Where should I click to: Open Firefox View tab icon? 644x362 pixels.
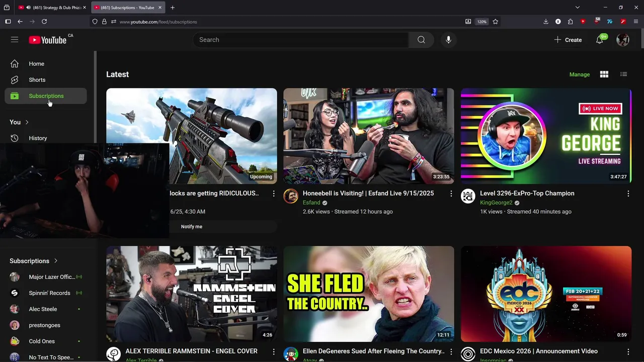click(7, 8)
